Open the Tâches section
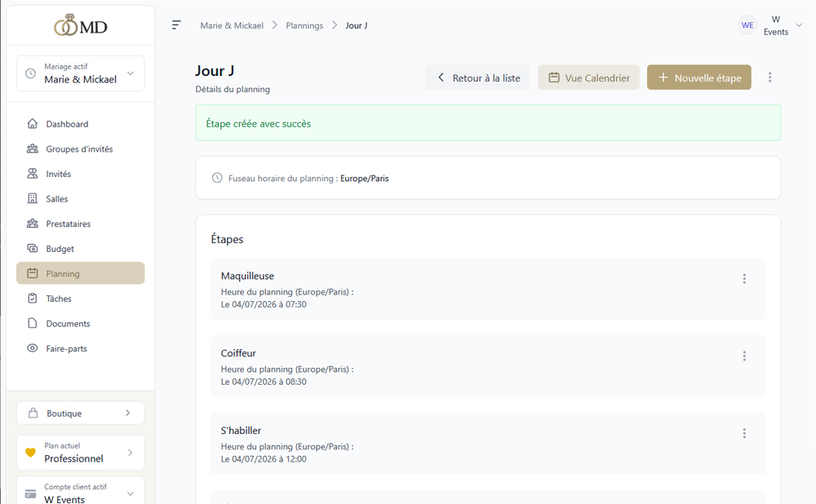The image size is (816, 504). point(80,298)
